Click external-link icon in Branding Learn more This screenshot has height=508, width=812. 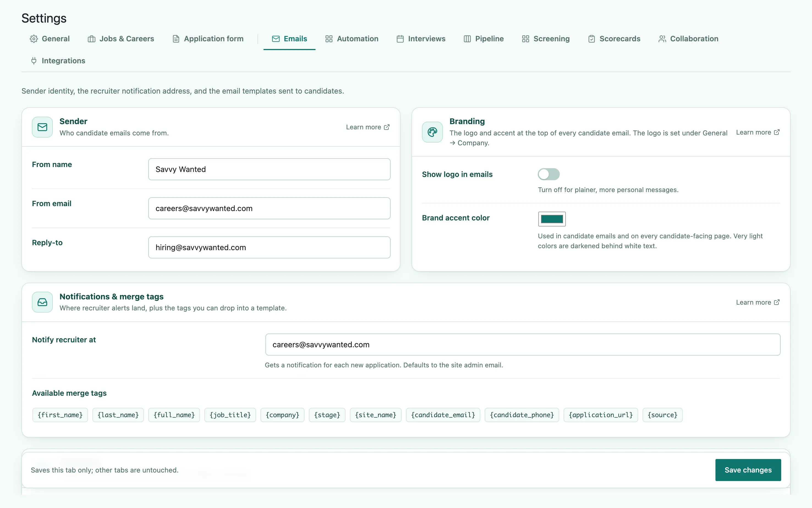coord(777,132)
